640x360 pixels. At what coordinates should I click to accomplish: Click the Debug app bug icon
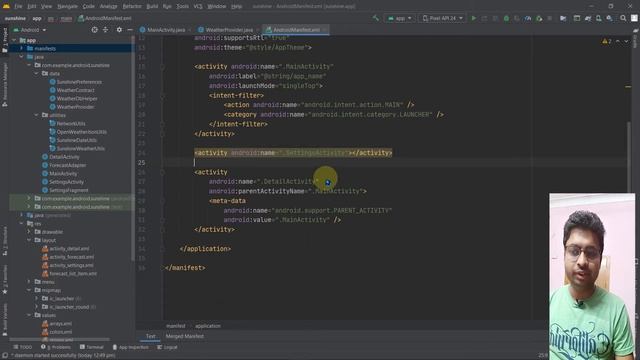tap(506, 18)
